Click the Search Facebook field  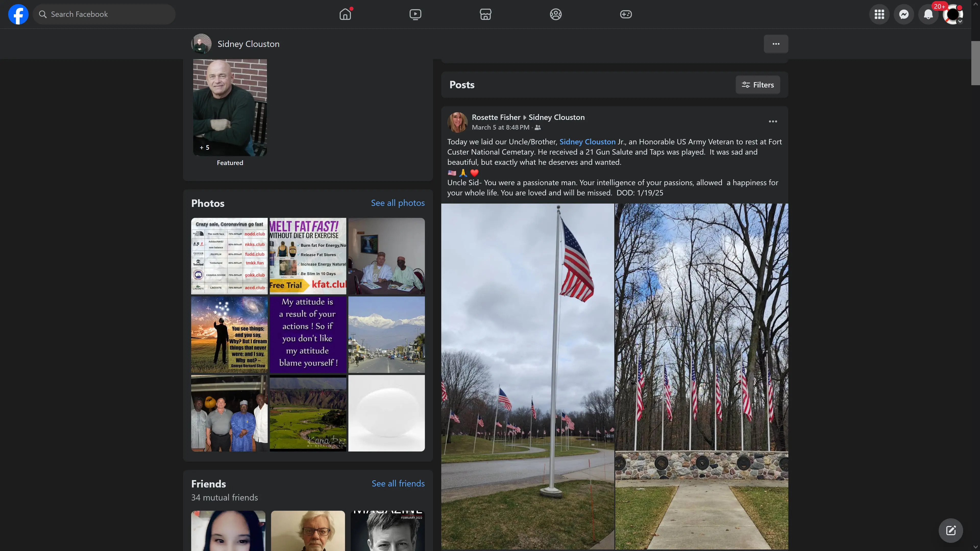pyautogui.click(x=104, y=14)
